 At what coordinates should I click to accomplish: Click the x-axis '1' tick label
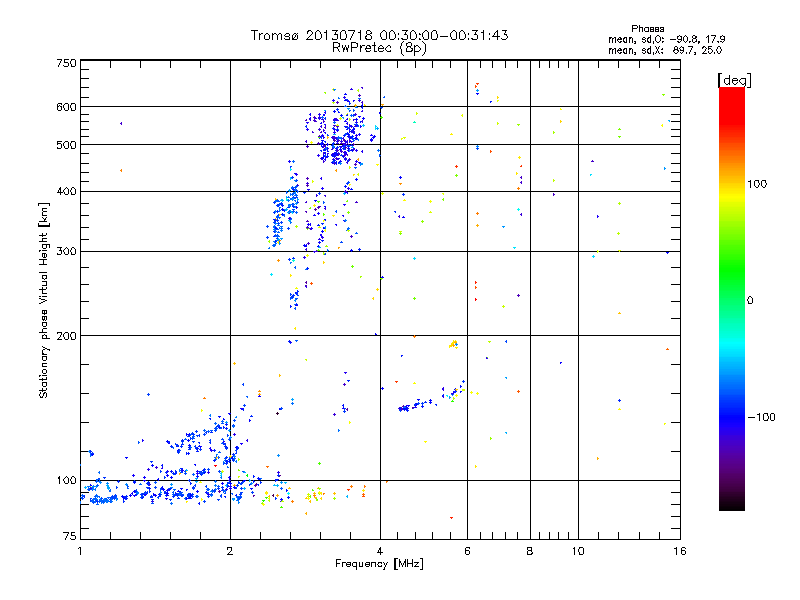click(80, 551)
